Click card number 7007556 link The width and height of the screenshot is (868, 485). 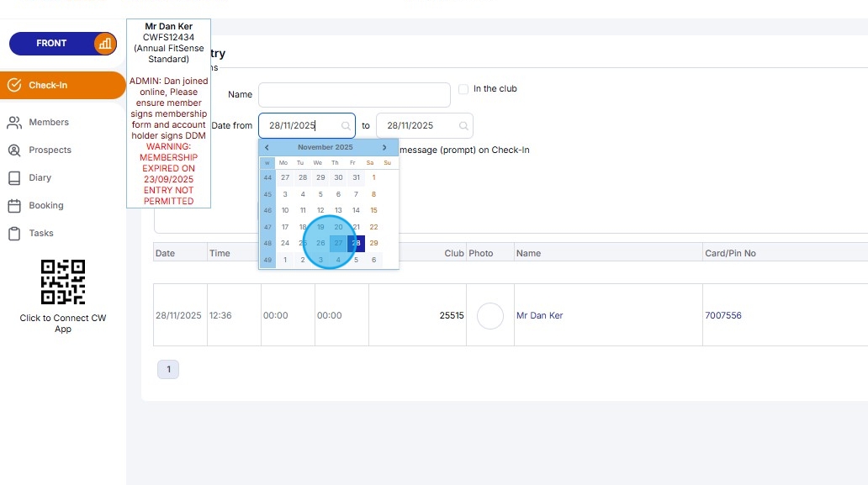723,315
